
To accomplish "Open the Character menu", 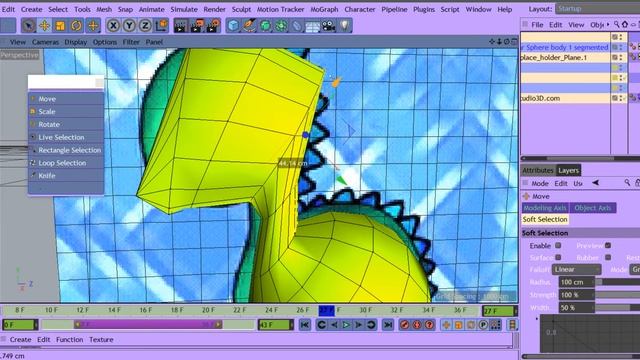I will point(360,9).
